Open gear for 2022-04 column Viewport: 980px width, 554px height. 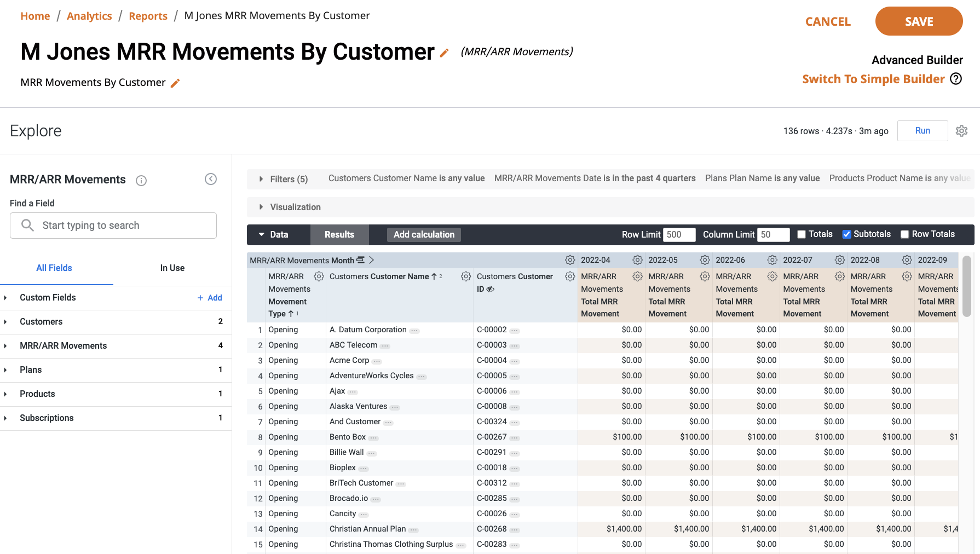click(637, 260)
